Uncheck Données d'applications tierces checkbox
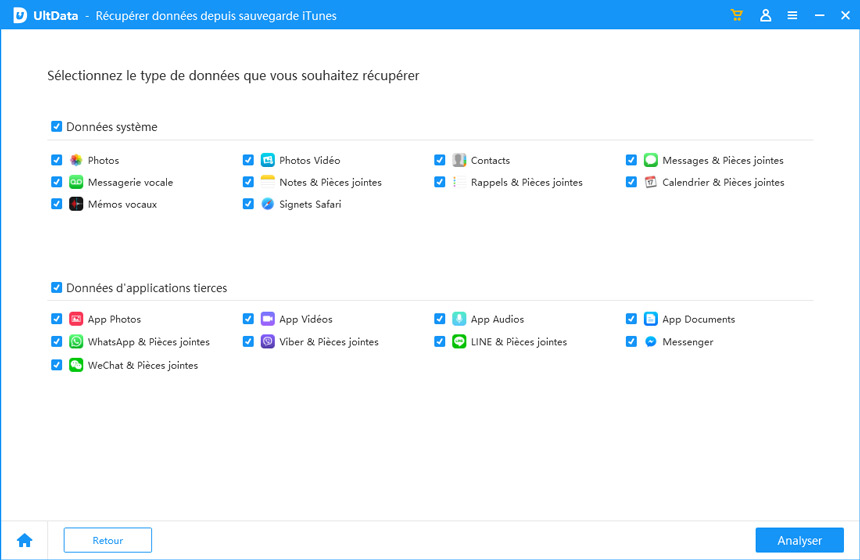Image resolution: width=860 pixels, height=560 pixels. point(56,288)
